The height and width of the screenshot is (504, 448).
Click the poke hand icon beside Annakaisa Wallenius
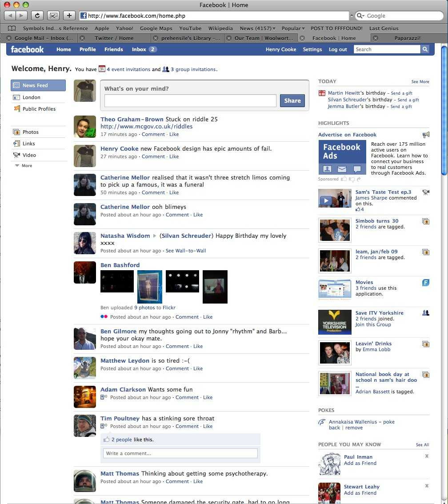322,422
